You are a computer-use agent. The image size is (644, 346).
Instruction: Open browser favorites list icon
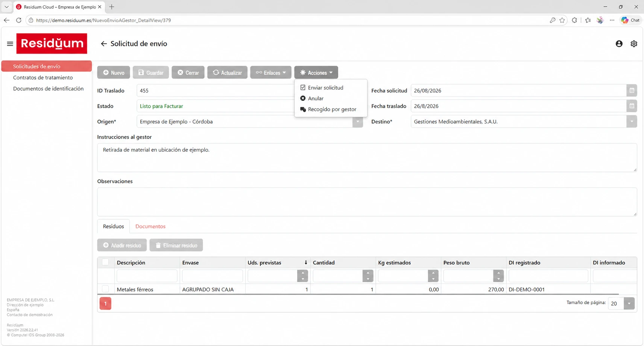[x=588, y=20]
